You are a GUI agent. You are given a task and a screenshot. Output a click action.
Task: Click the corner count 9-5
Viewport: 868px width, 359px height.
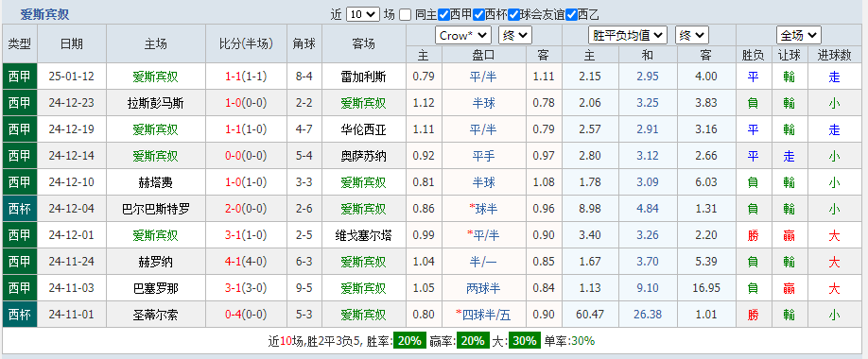click(x=304, y=289)
